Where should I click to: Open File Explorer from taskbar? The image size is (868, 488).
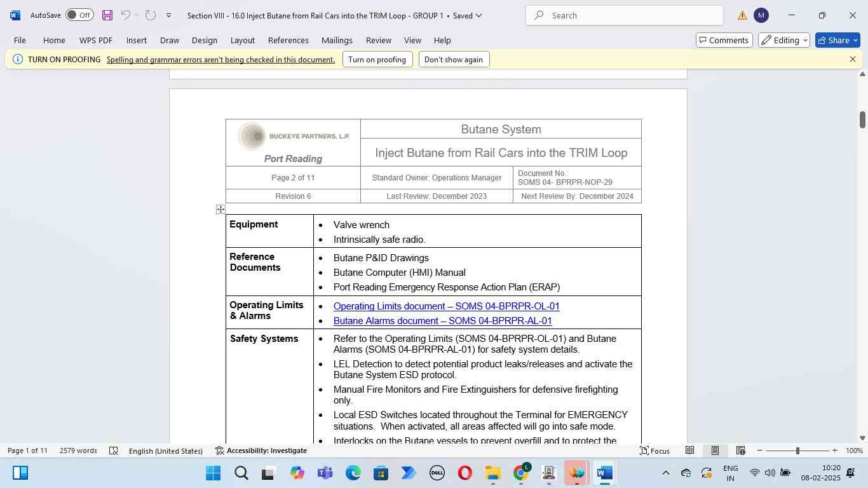[x=493, y=473]
